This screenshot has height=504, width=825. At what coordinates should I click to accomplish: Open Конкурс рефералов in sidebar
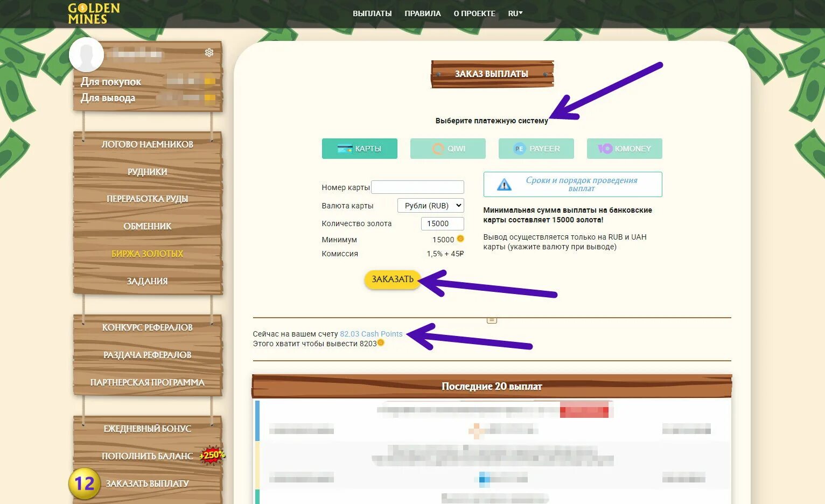pyautogui.click(x=147, y=327)
